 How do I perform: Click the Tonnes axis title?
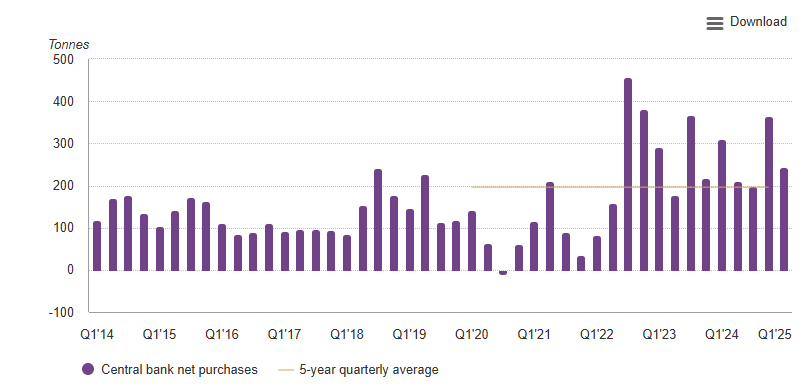tap(69, 45)
